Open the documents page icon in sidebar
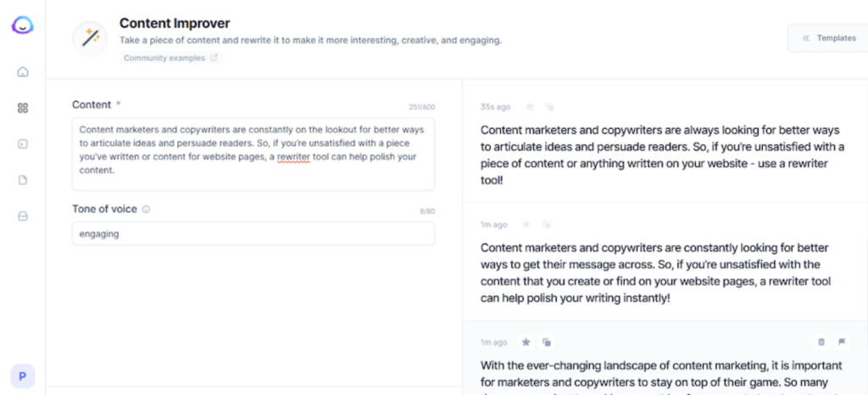 [x=23, y=180]
